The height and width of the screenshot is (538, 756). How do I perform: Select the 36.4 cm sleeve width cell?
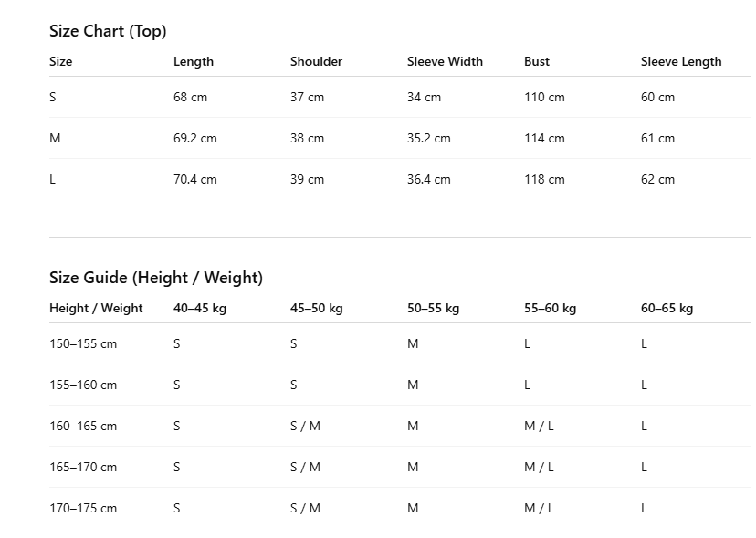[x=428, y=180]
